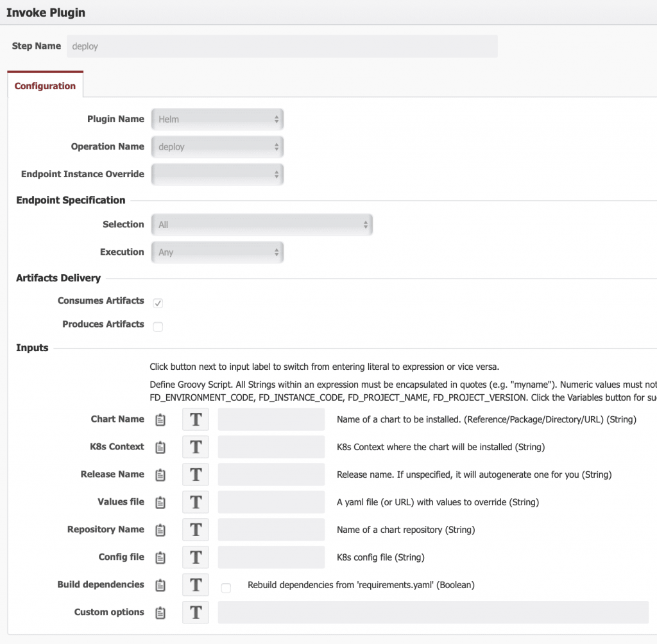Switch to the Configuration tab
657x644 pixels.
[45, 86]
